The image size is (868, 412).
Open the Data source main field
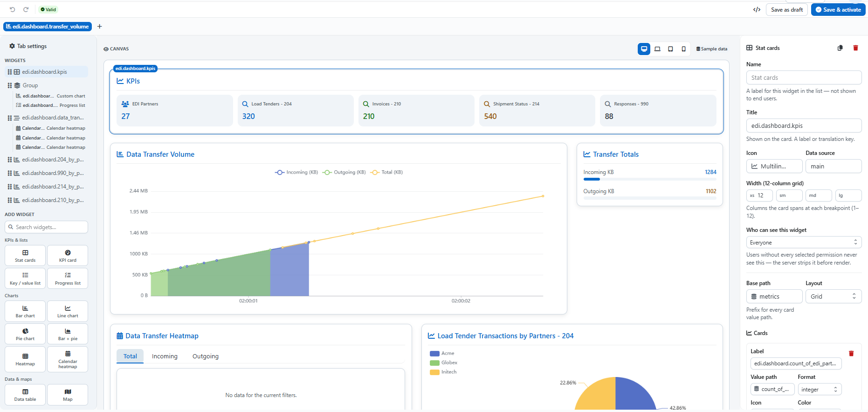[834, 166]
